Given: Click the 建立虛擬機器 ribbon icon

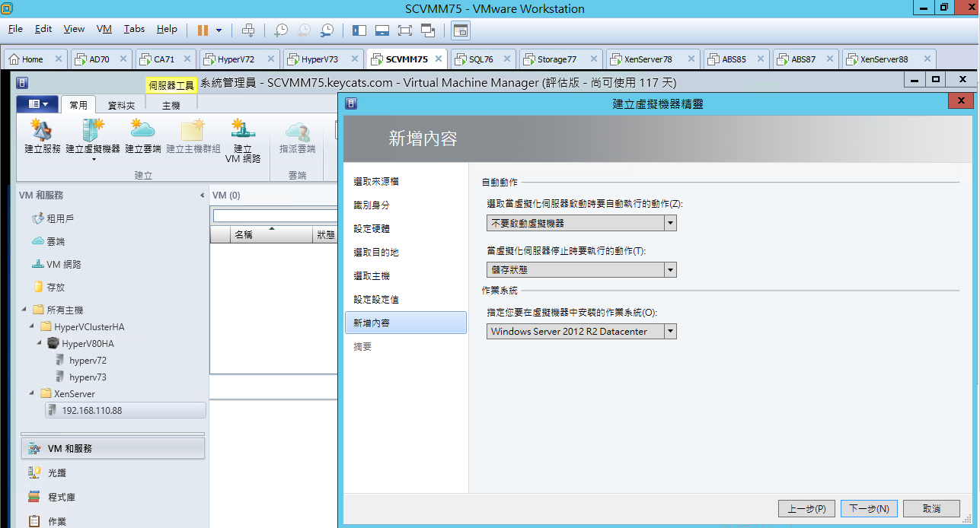Looking at the screenshot, I should click(93, 137).
